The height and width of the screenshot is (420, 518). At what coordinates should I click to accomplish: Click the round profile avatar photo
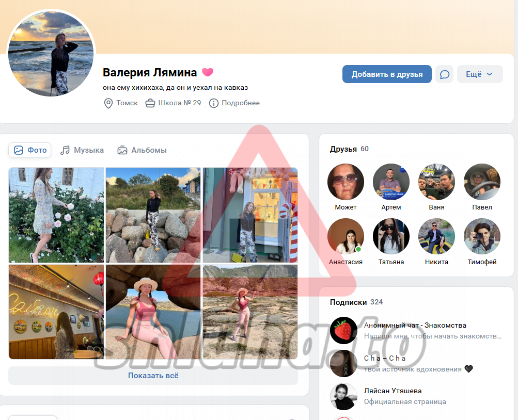[51, 54]
